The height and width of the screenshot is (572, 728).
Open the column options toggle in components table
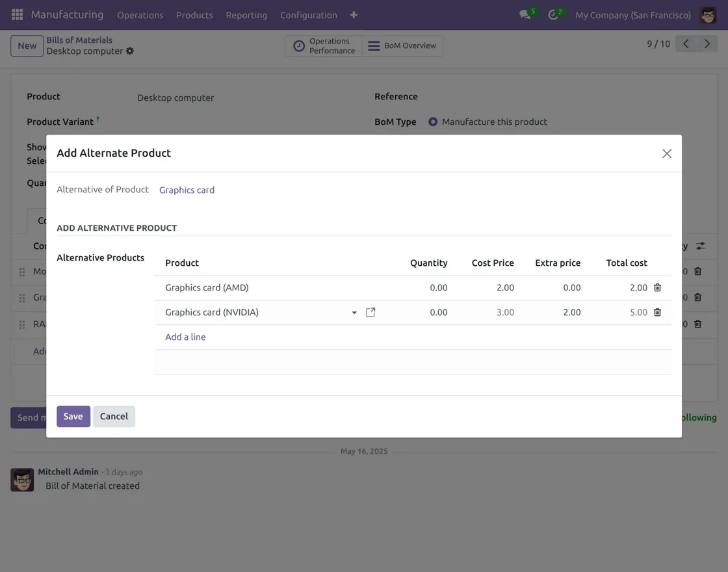700,246
